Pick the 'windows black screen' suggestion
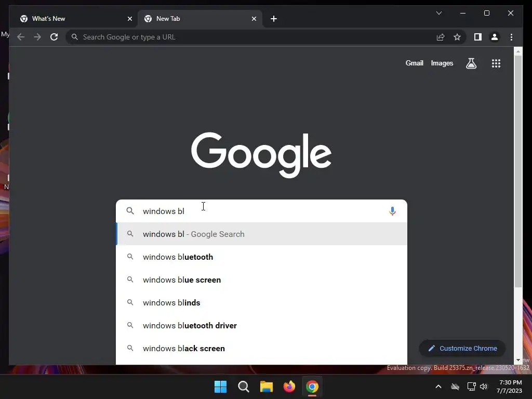 [x=262, y=349]
